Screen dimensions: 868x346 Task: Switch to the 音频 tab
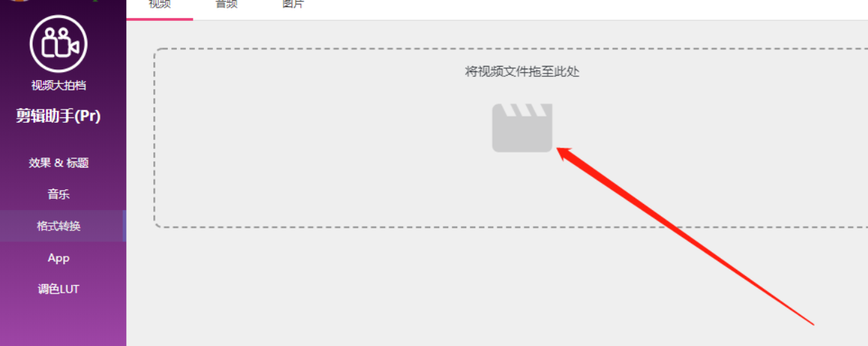point(226,5)
